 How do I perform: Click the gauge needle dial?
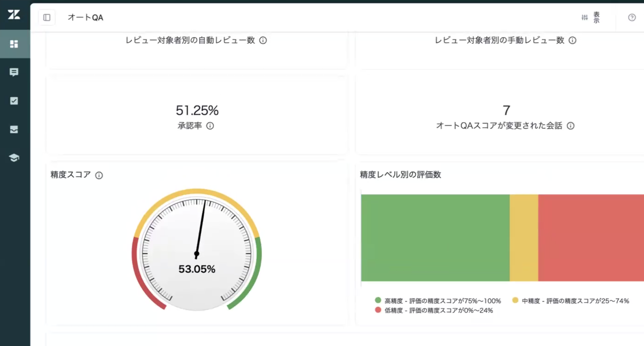197,250
